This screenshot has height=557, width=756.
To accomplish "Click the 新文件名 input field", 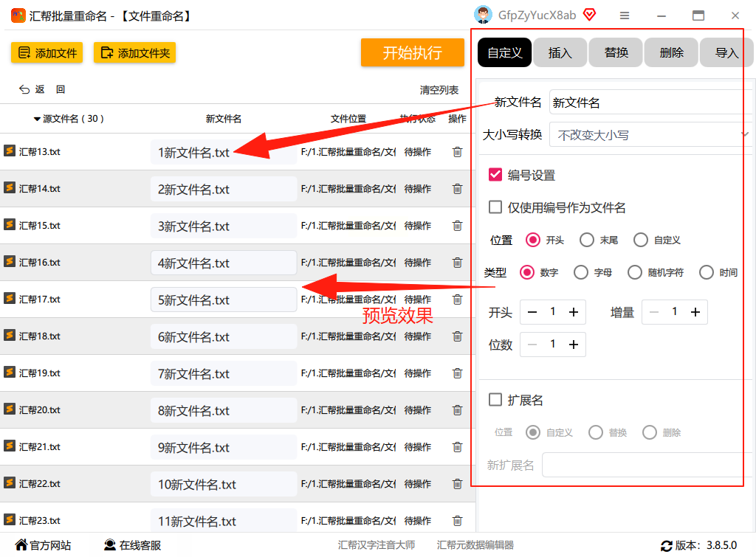I will click(x=647, y=102).
